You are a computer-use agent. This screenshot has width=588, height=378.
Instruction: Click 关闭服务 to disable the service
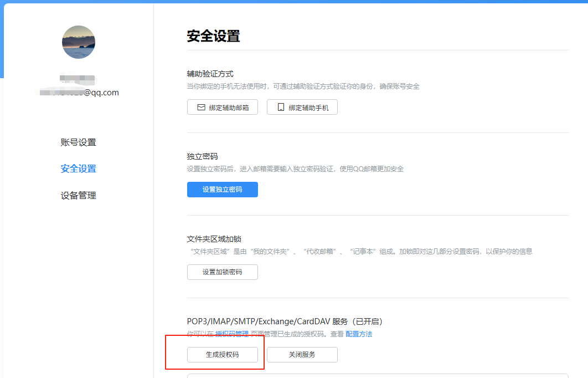click(x=302, y=355)
